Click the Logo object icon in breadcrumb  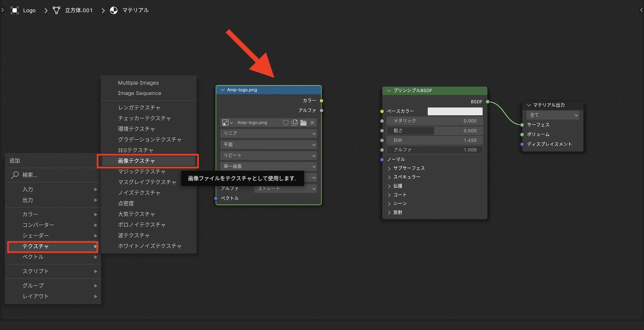tap(14, 10)
